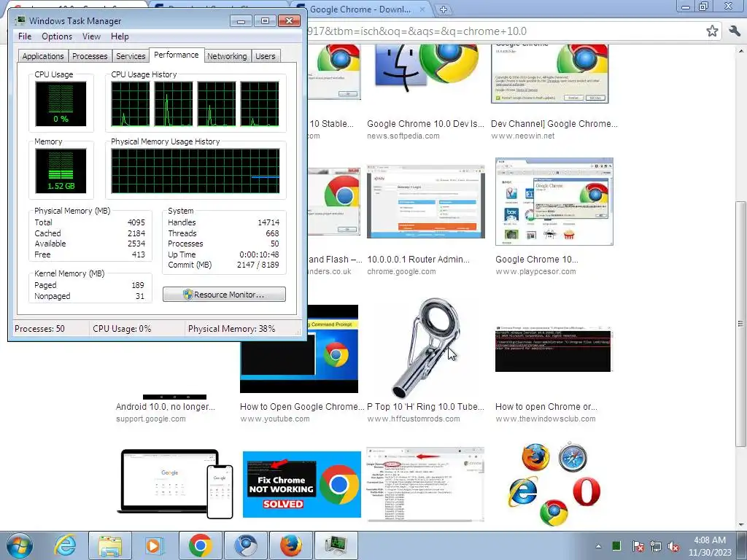Show hidden system tray icons
This screenshot has height=560, width=747.
[598, 546]
